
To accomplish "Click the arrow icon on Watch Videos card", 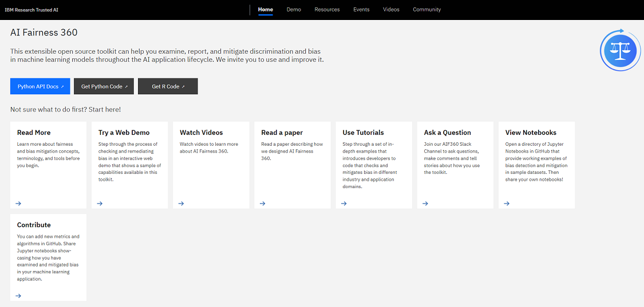I will point(181,203).
